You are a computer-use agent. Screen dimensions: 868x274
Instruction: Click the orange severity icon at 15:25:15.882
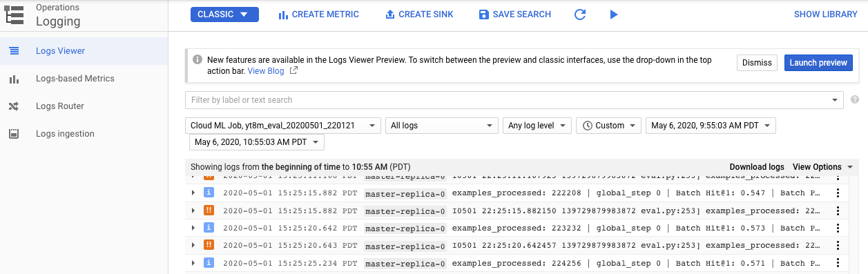[x=209, y=211]
